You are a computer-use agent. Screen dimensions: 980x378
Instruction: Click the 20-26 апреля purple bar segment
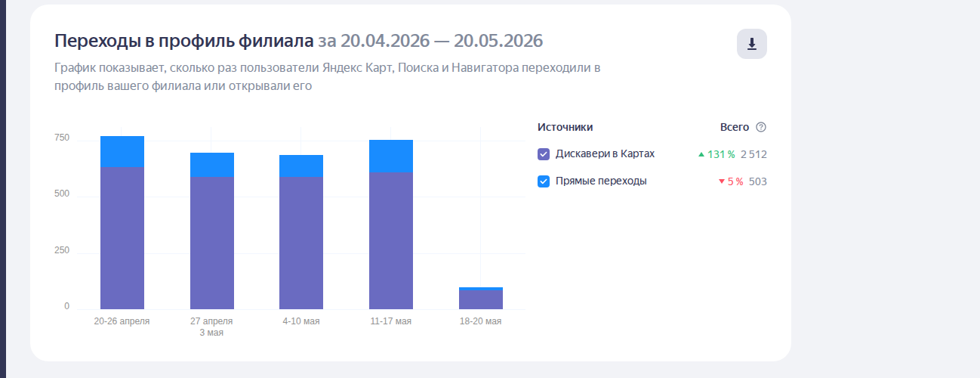click(x=122, y=238)
